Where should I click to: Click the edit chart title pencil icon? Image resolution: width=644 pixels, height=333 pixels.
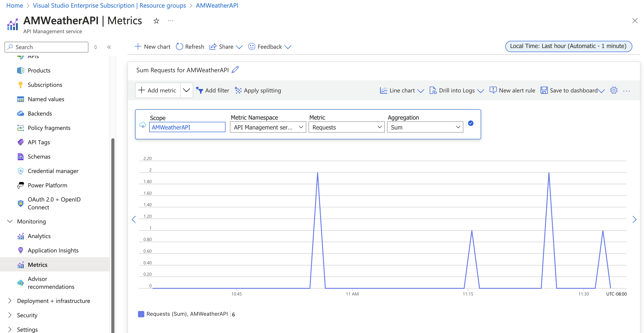click(x=235, y=70)
